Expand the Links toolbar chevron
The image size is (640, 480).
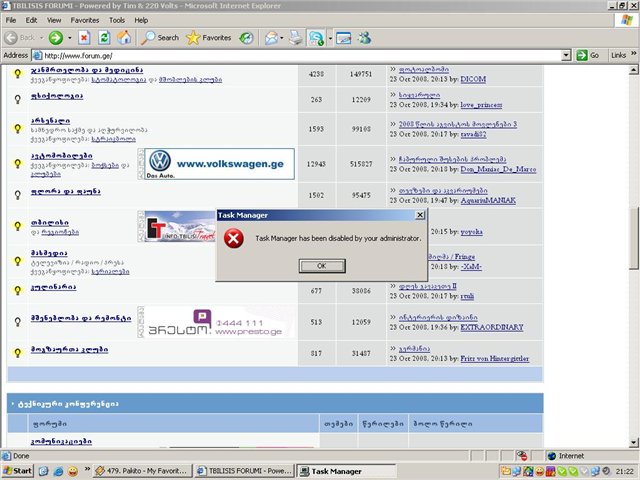coord(633,53)
